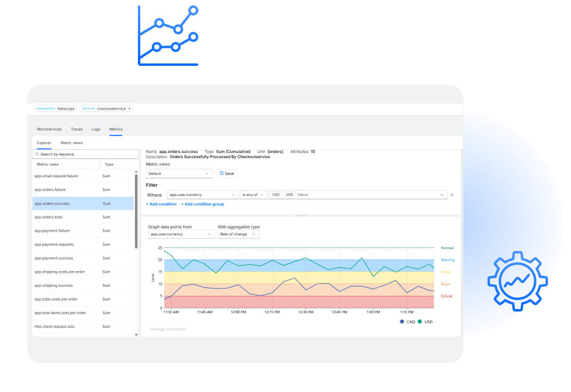Image resolution: width=571 pixels, height=392 pixels.
Task: Expand the filter Value dropdown
Action: click(x=442, y=195)
